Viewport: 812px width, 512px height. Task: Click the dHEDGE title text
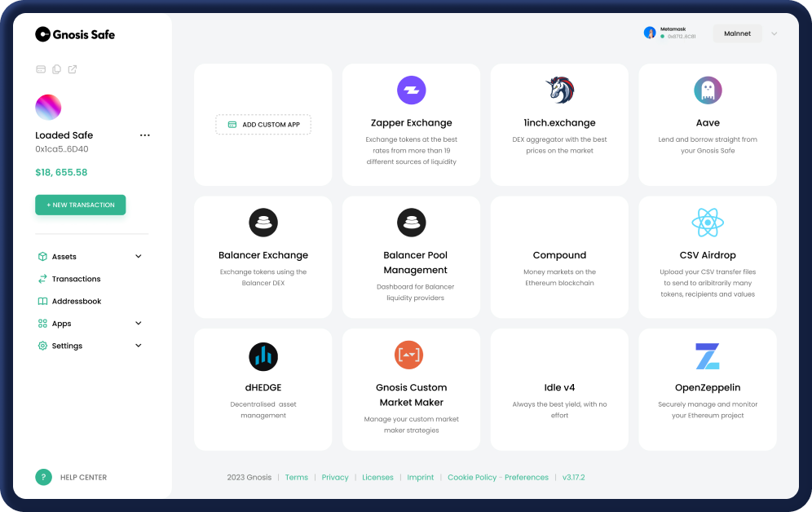[263, 387]
